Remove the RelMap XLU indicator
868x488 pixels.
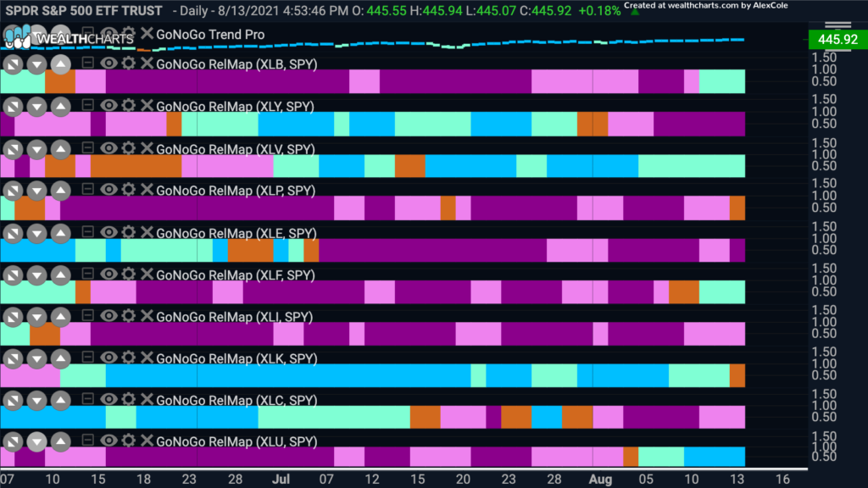tap(147, 441)
